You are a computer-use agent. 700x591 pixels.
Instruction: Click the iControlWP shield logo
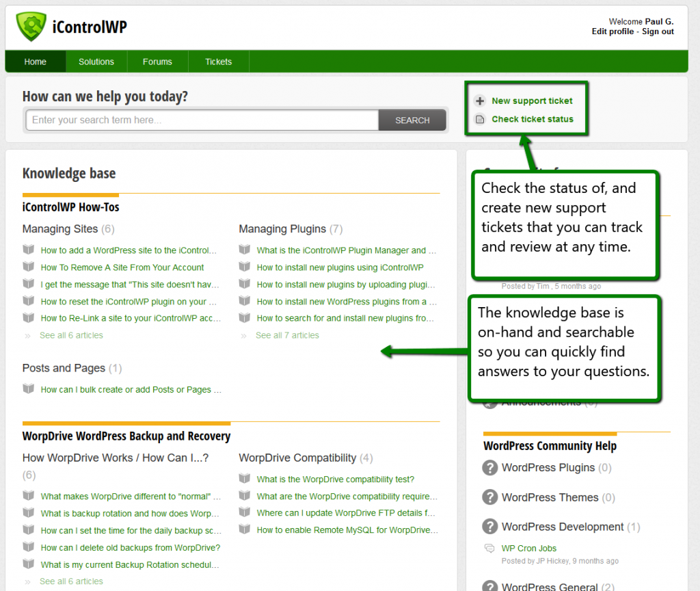[x=30, y=27]
